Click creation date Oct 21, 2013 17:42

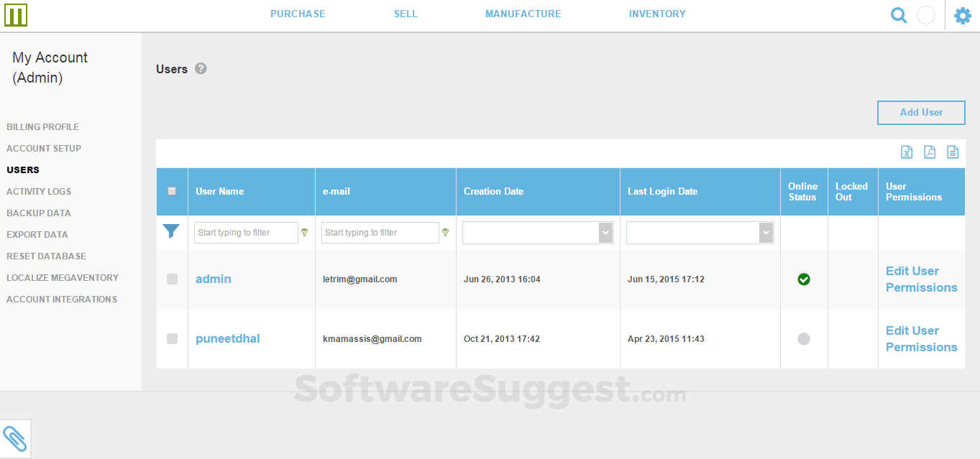[x=502, y=338]
